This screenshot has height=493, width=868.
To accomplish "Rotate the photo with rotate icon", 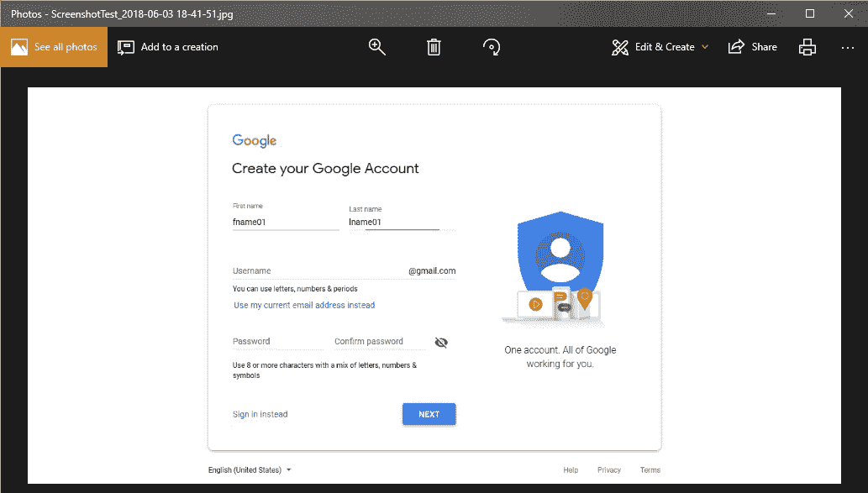I will [x=492, y=47].
